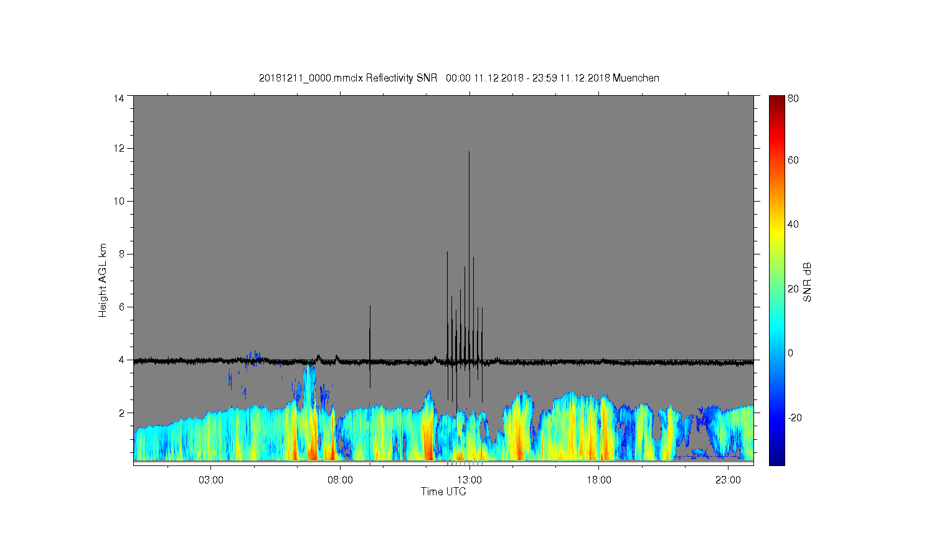Click the plot title text beginning 20181211_0000.mmclx
Image resolution: width=934 pixels, height=560 pixels.
coord(459,78)
